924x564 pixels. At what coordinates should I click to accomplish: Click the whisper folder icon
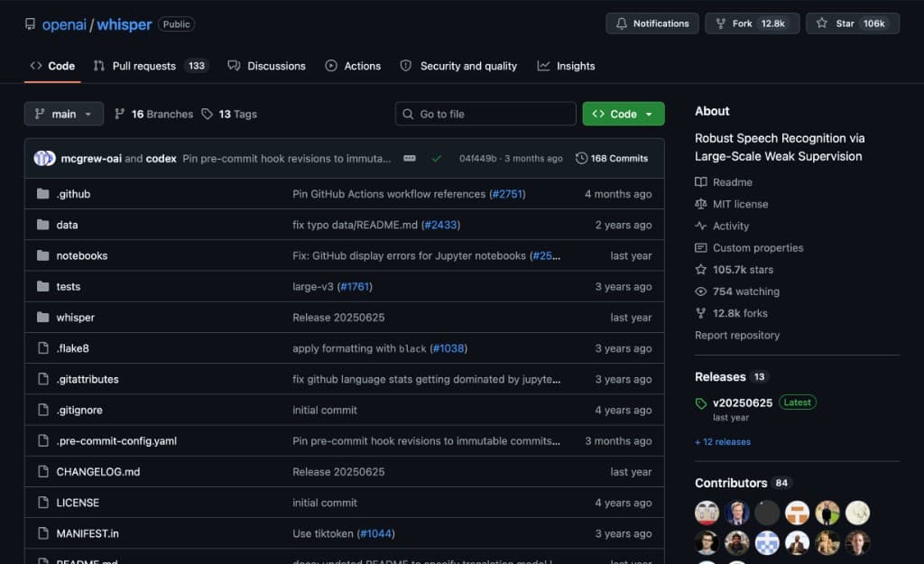43,317
